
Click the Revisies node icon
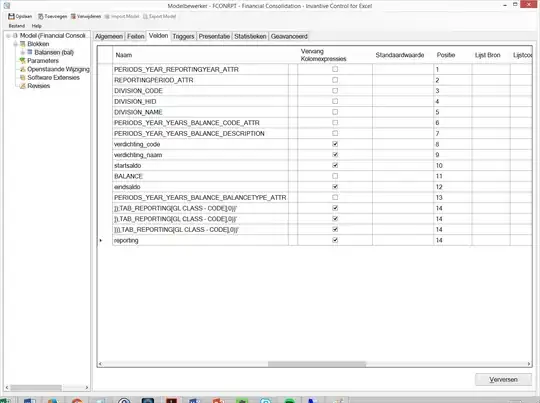[x=23, y=86]
